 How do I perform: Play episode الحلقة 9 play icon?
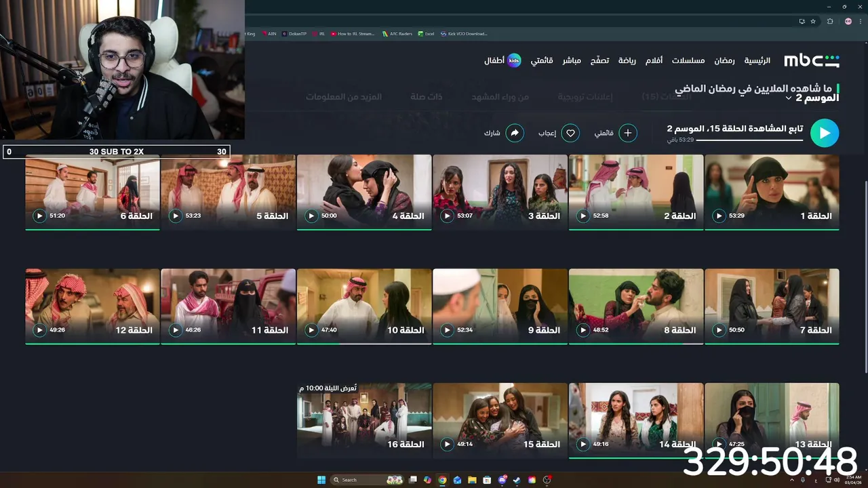pyautogui.click(x=447, y=330)
